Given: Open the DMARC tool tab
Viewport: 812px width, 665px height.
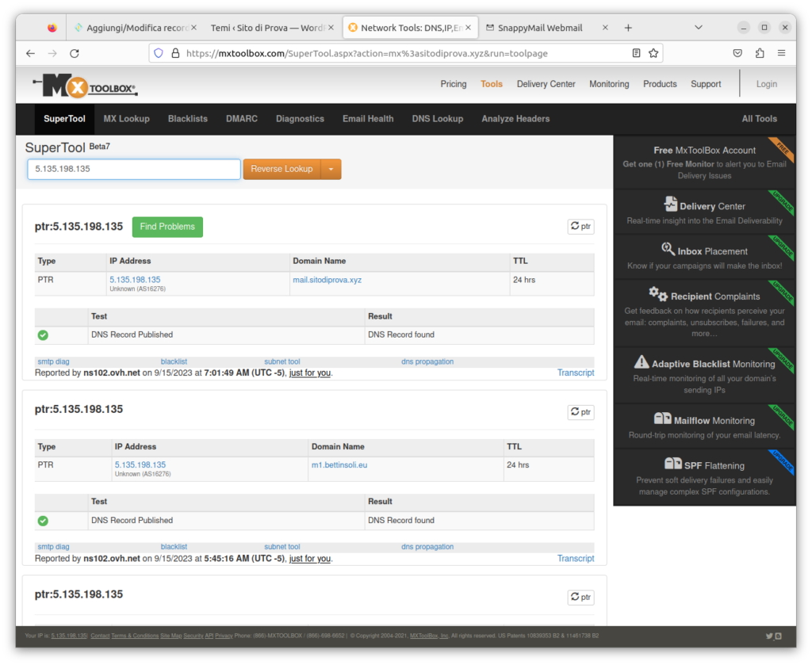Looking at the screenshot, I should (241, 119).
